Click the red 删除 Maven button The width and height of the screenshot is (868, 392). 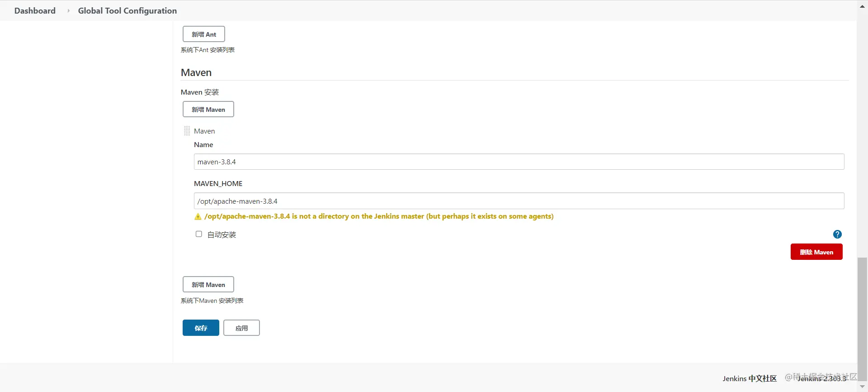pyautogui.click(x=816, y=252)
